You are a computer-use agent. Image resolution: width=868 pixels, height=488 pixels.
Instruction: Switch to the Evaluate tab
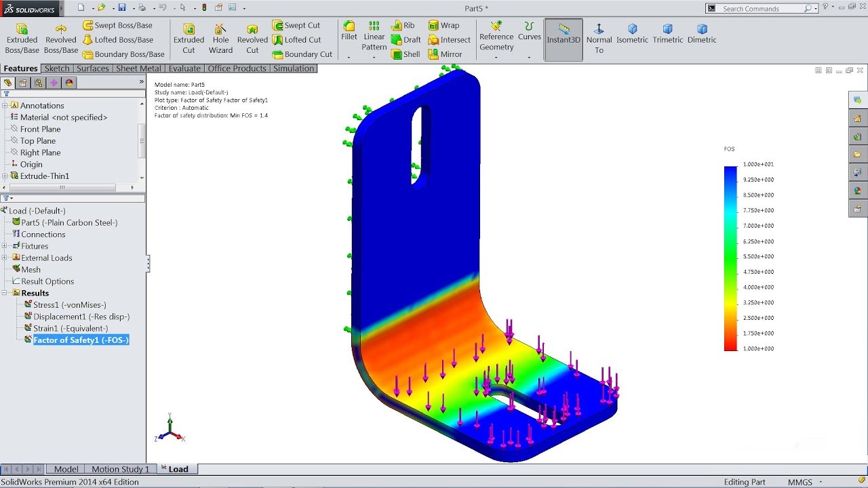(184, 68)
